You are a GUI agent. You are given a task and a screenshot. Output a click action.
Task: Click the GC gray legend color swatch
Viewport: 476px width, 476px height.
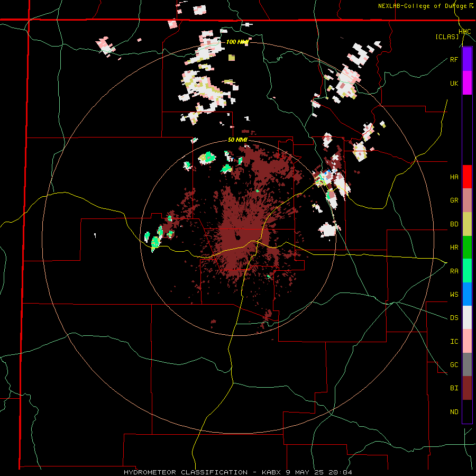pyautogui.click(x=467, y=364)
